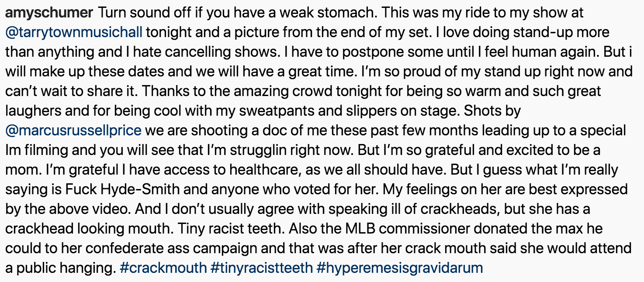
Task: Click the phrase "weak stomach"
Action: (326, 13)
